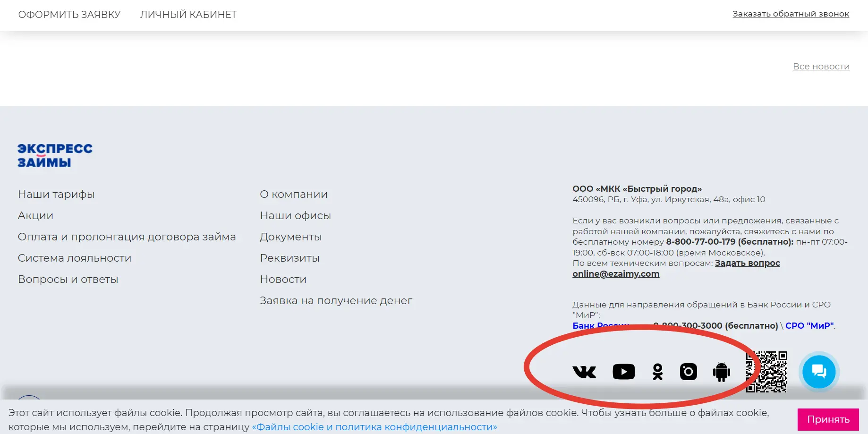This screenshot has height=434, width=868.
Task: Click Заказать обратный звонок link
Action: (791, 14)
